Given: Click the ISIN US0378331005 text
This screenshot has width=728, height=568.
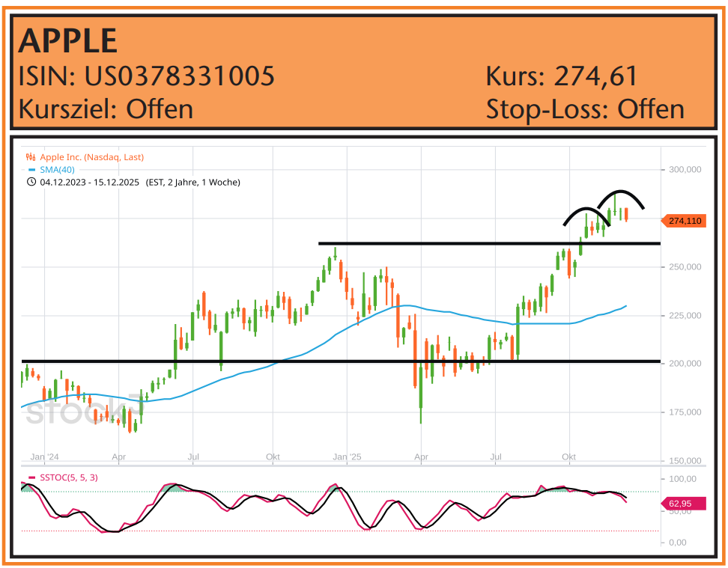Looking at the screenshot, I should click(146, 76).
